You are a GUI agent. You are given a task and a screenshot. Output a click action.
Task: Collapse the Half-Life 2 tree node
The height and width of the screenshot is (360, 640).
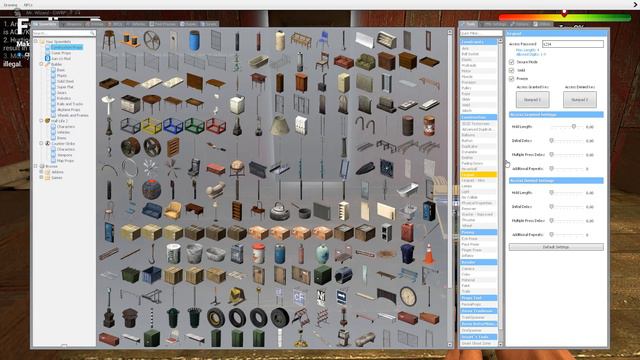(41, 121)
